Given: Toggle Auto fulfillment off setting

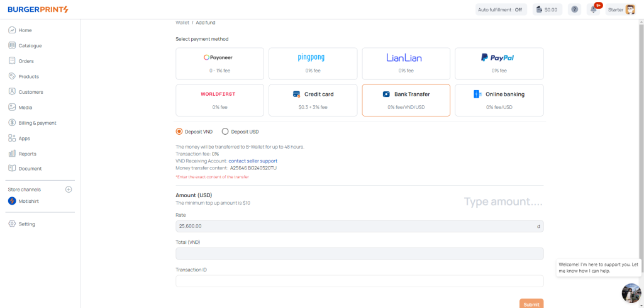Looking at the screenshot, I should 500,9.
